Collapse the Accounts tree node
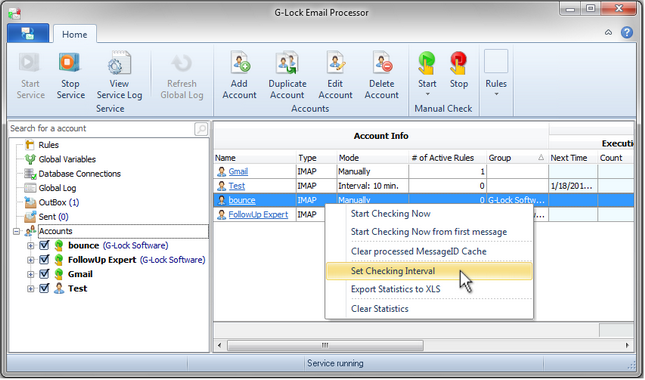645x380 pixels. [x=16, y=232]
